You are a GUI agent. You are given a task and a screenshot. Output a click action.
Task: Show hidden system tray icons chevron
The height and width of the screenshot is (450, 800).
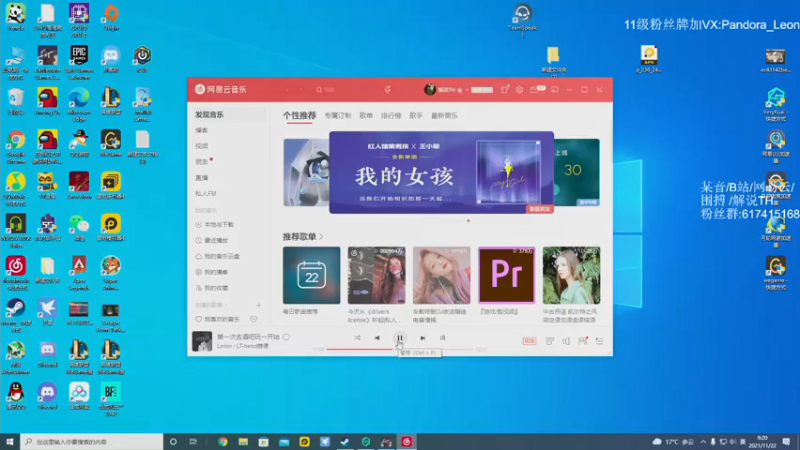(x=703, y=441)
